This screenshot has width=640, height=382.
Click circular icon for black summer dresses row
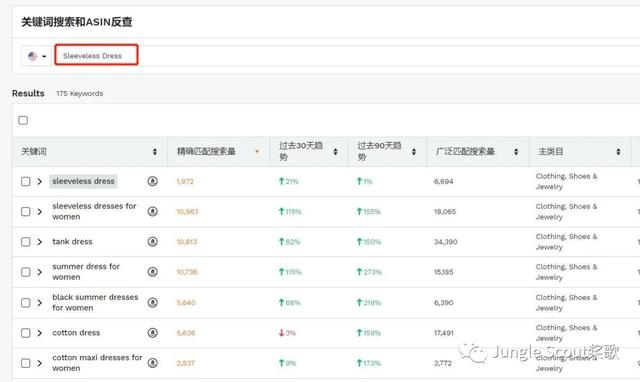tap(153, 302)
